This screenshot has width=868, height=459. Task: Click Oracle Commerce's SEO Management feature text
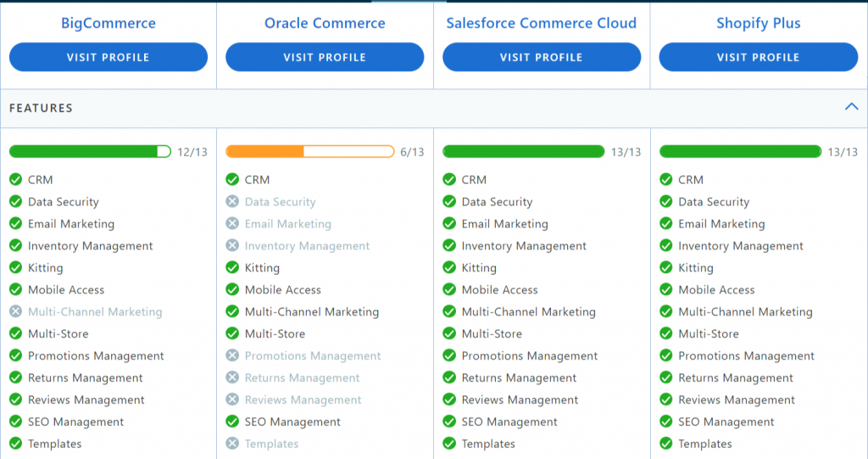click(x=292, y=422)
